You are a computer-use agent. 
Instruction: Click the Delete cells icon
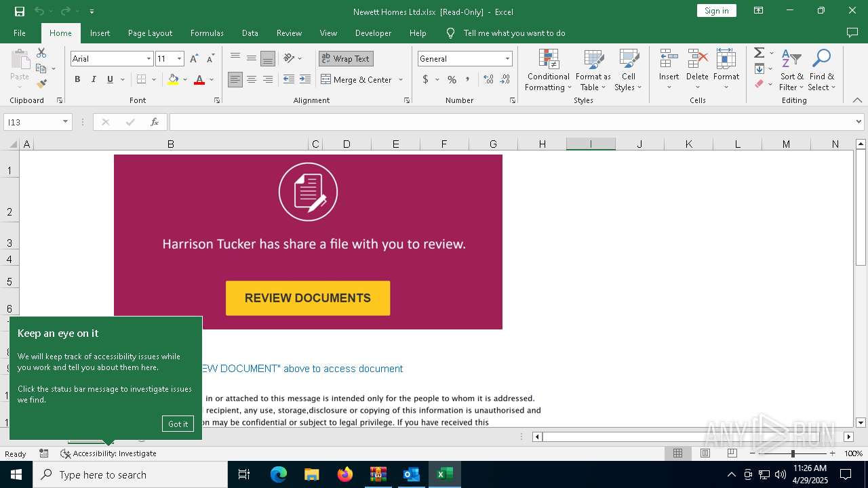[697, 60]
